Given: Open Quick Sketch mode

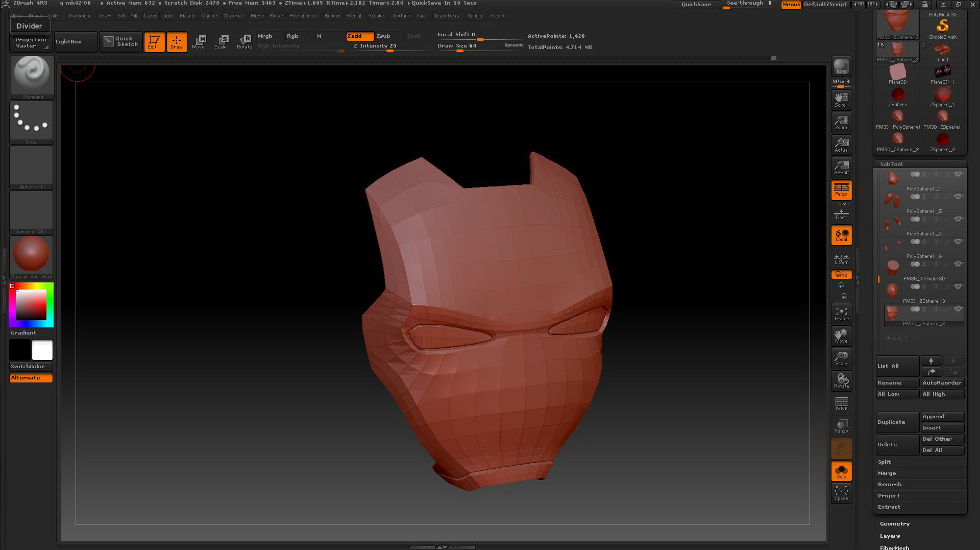Looking at the screenshot, I should (121, 41).
